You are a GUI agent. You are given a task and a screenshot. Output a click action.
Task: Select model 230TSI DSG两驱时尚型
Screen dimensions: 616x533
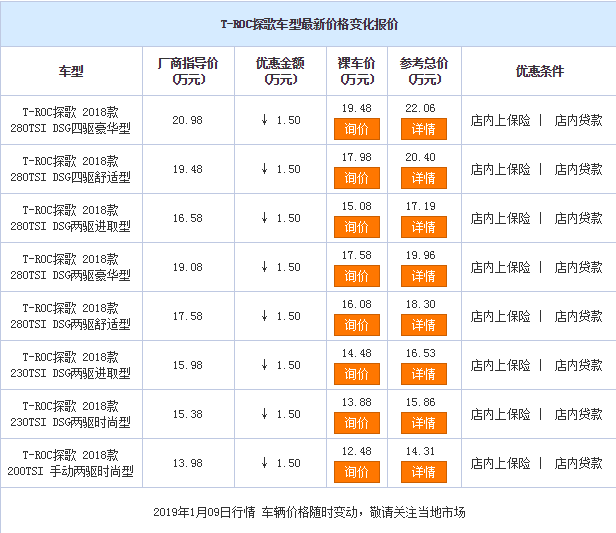click(70, 414)
